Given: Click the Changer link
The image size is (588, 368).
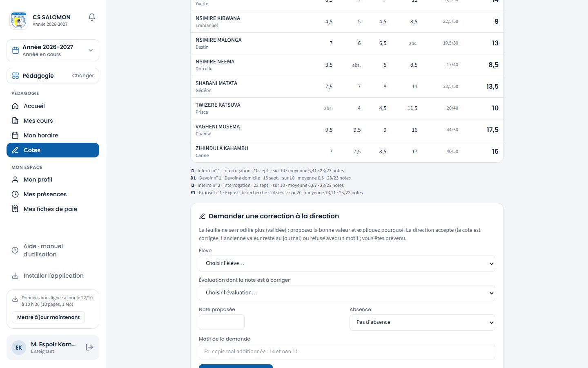Looking at the screenshot, I should [x=83, y=76].
